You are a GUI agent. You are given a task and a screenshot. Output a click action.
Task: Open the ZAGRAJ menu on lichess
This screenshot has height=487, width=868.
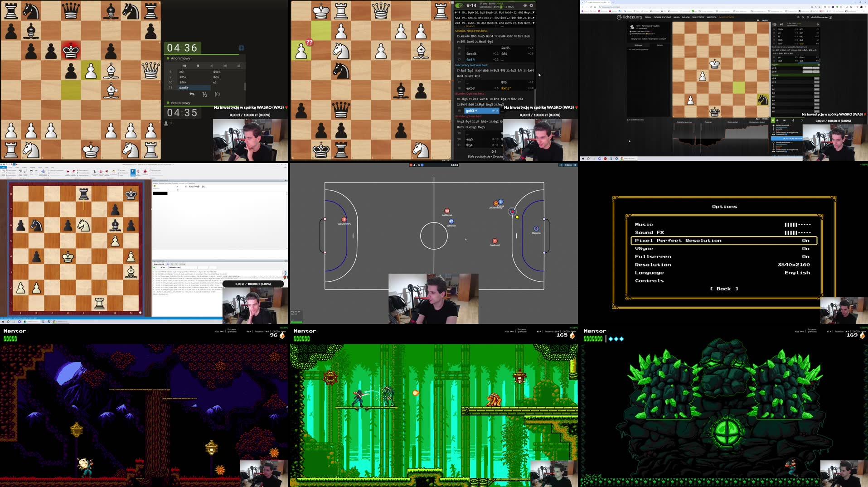(648, 17)
